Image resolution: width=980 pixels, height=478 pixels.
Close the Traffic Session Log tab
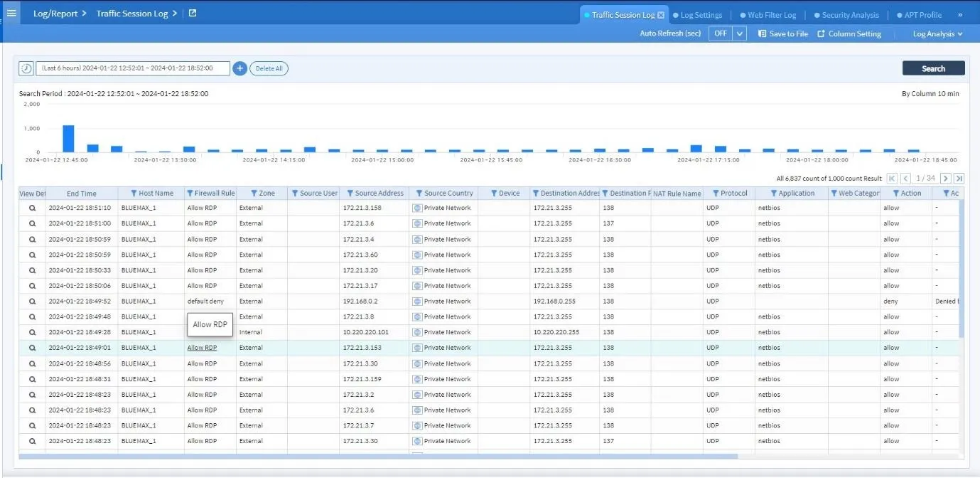point(662,14)
